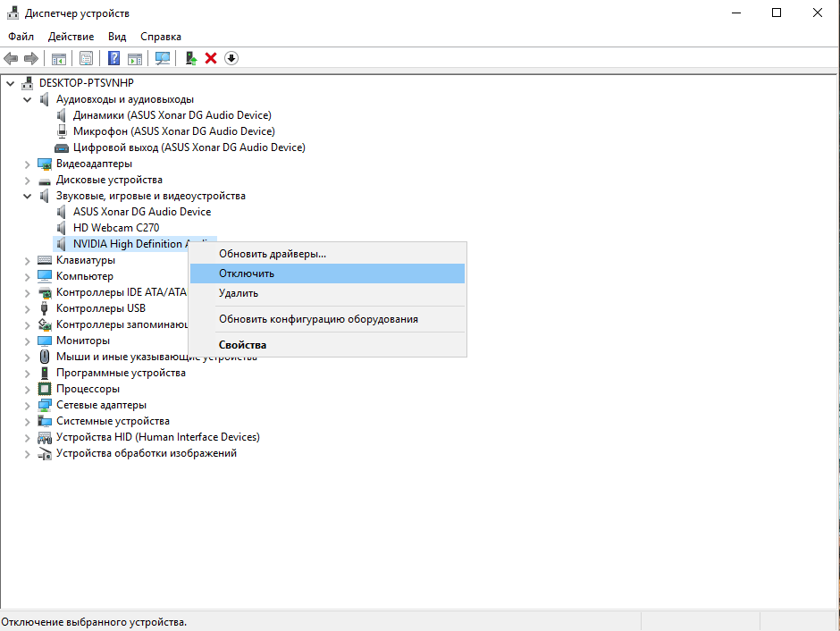Image resolution: width=840 pixels, height=631 pixels.
Task: Open the Вид menu
Action: tap(117, 37)
